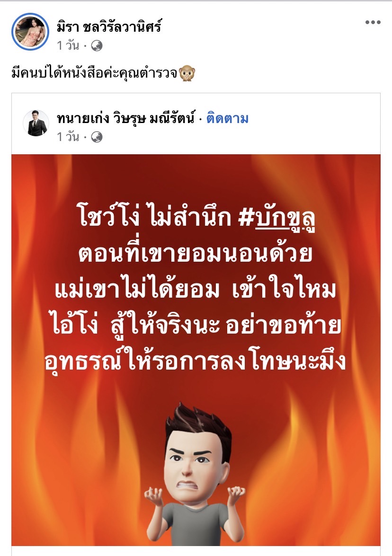
Task: Open the three-dots post options menu
Action: [x=373, y=22]
